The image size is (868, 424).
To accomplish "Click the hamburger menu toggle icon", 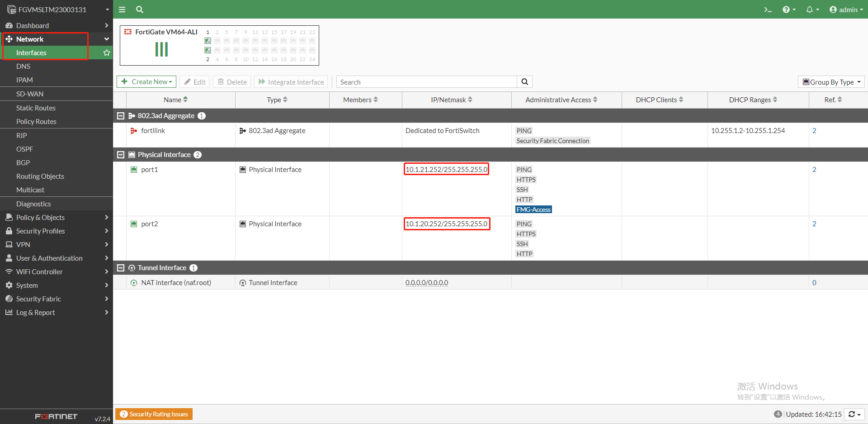I will [x=122, y=10].
